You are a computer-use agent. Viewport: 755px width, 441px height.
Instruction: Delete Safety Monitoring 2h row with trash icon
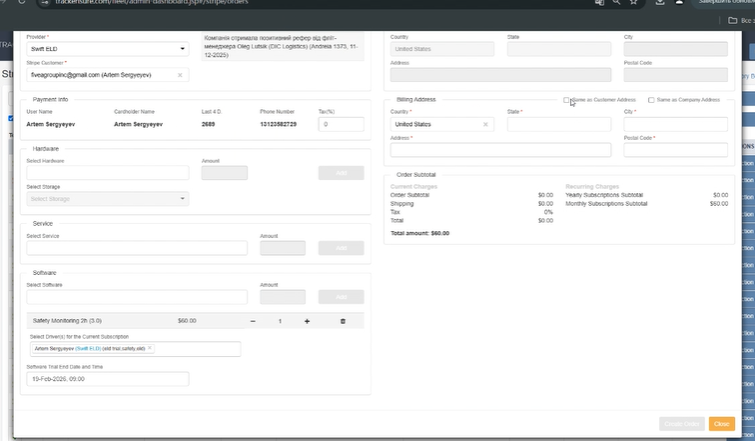(343, 321)
